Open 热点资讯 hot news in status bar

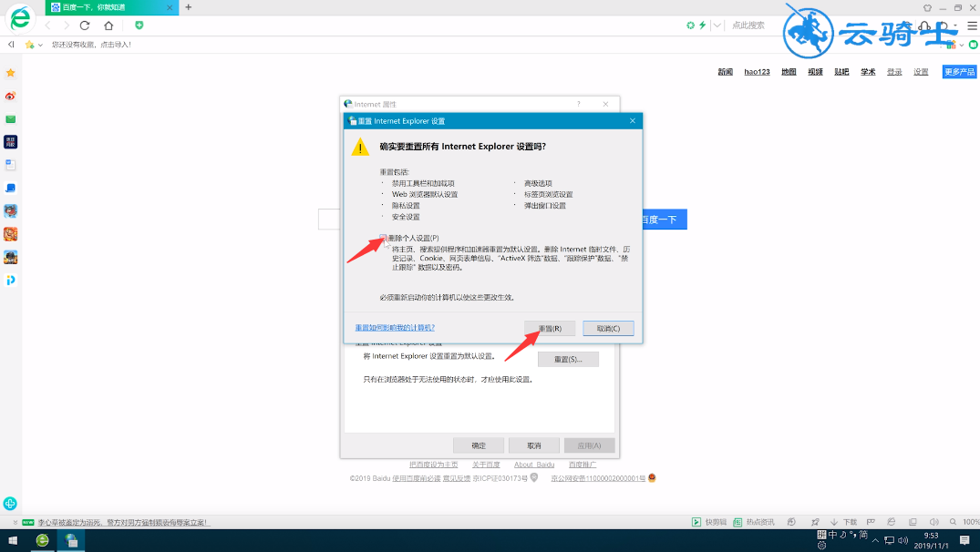(754, 522)
